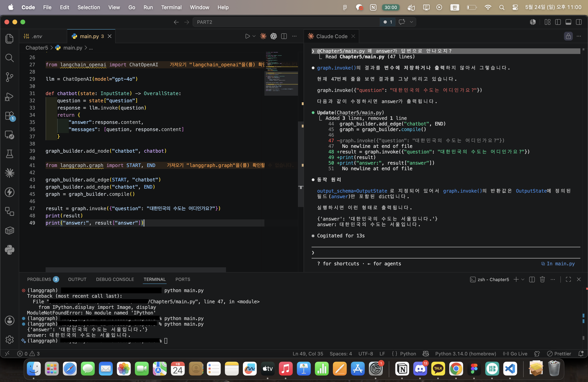Screen dimensions: 588x382
Task: Toggle the secondary side bar visibility
Action: [x=579, y=22]
